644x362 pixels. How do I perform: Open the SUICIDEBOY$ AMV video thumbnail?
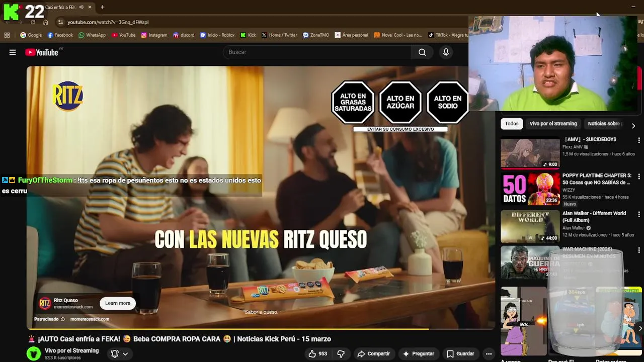pos(530,152)
